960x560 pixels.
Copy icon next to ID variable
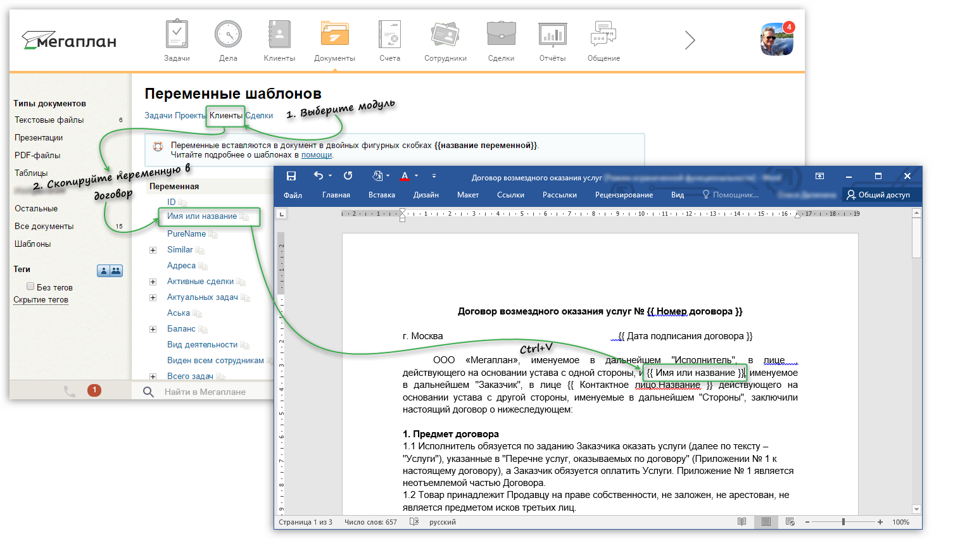182,202
